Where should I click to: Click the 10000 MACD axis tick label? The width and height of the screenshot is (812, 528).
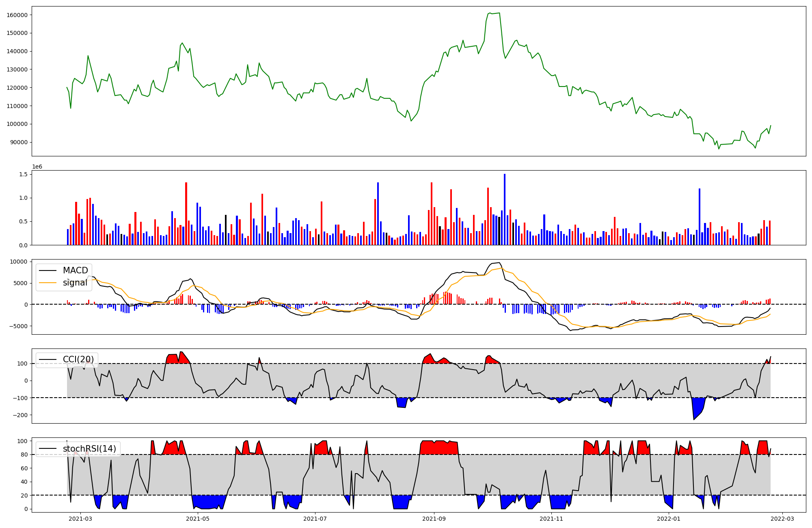19,262
